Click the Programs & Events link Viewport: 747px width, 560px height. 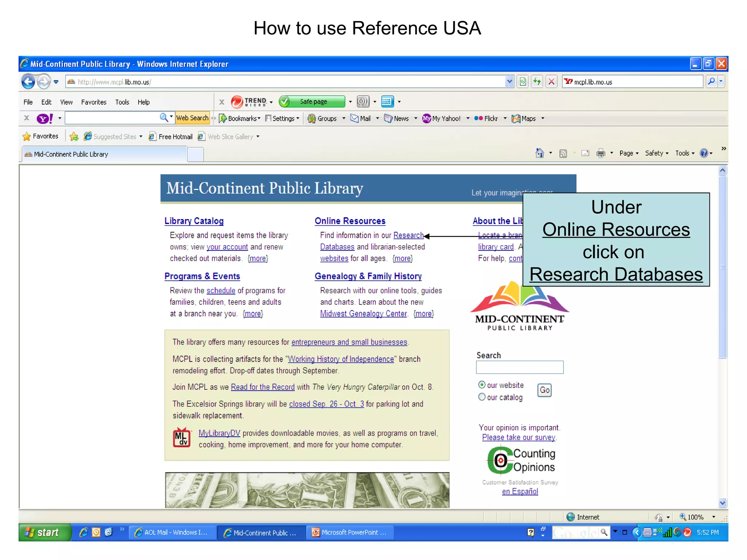(x=202, y=276)
